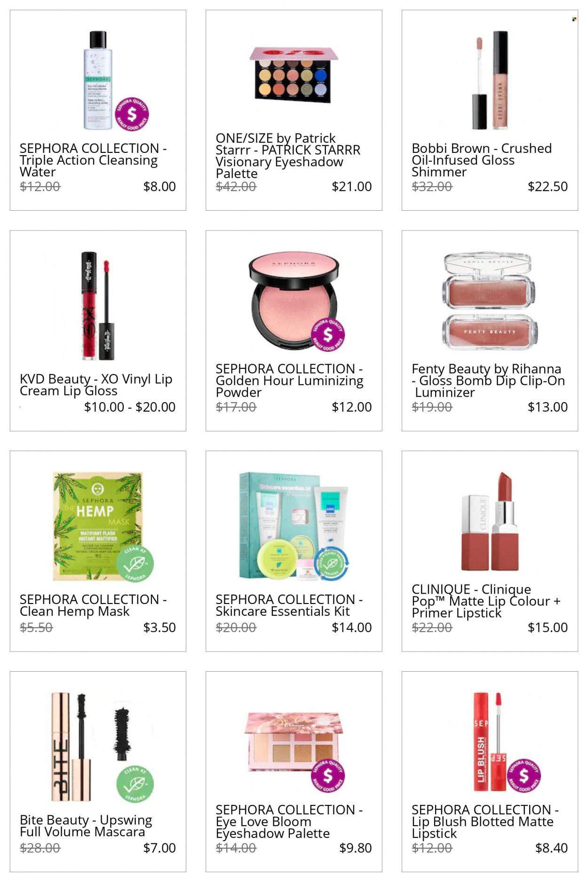Open Lip Blush Blotted Matte Lipstick title
The image size is (588, 882).
click(x=485, y=822)
